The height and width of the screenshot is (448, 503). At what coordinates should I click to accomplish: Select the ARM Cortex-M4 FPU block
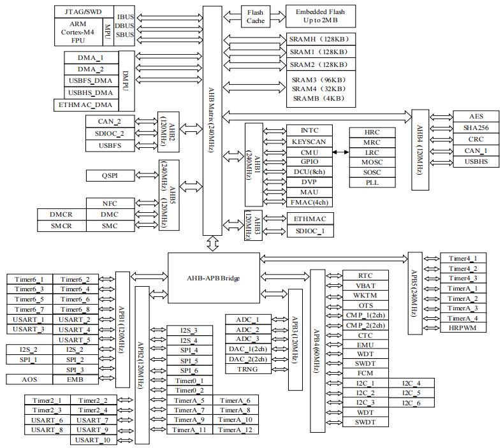pyautogui.click(x=78, y=32)
